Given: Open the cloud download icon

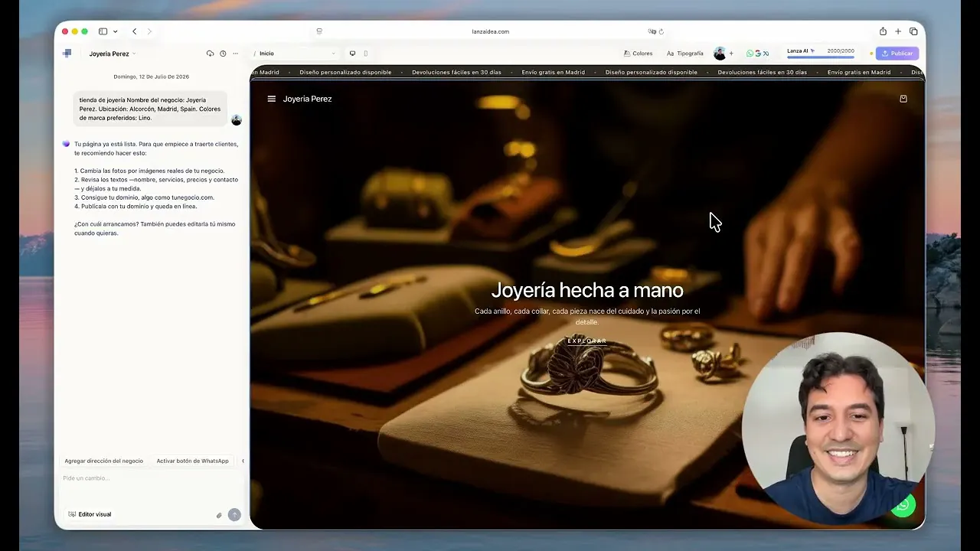Looking at the screenshot, I should [211, 54].
